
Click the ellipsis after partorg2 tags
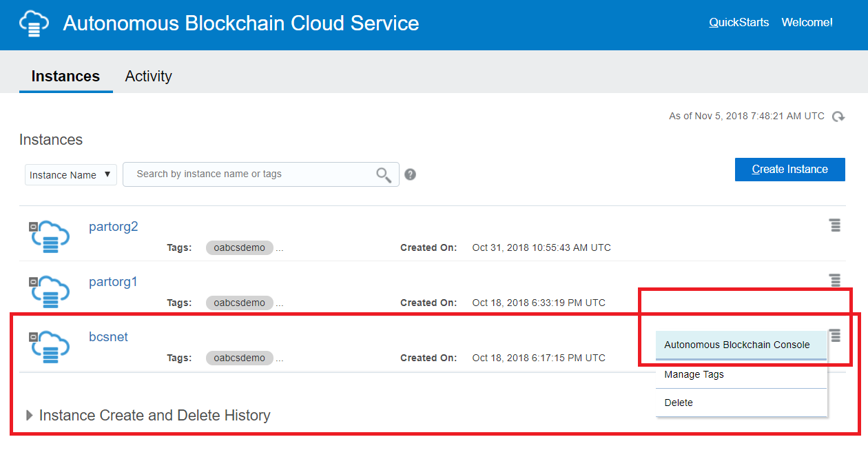point(280,248)
